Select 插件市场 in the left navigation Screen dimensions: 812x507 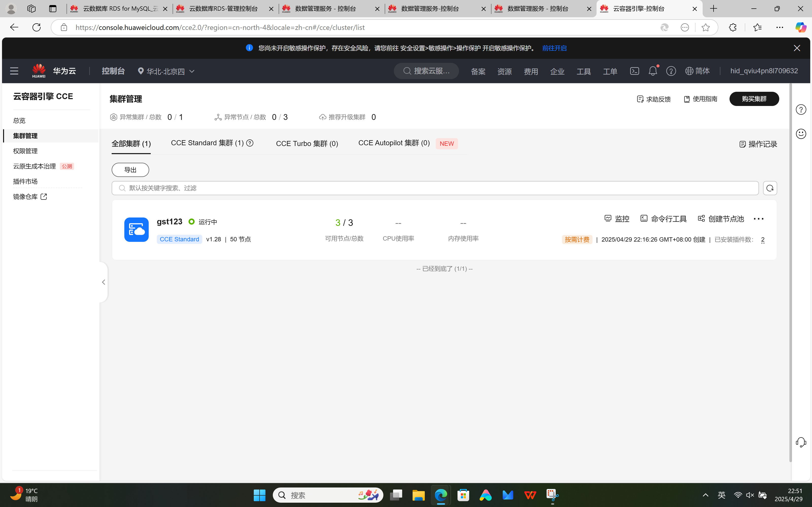coord(25,182)
